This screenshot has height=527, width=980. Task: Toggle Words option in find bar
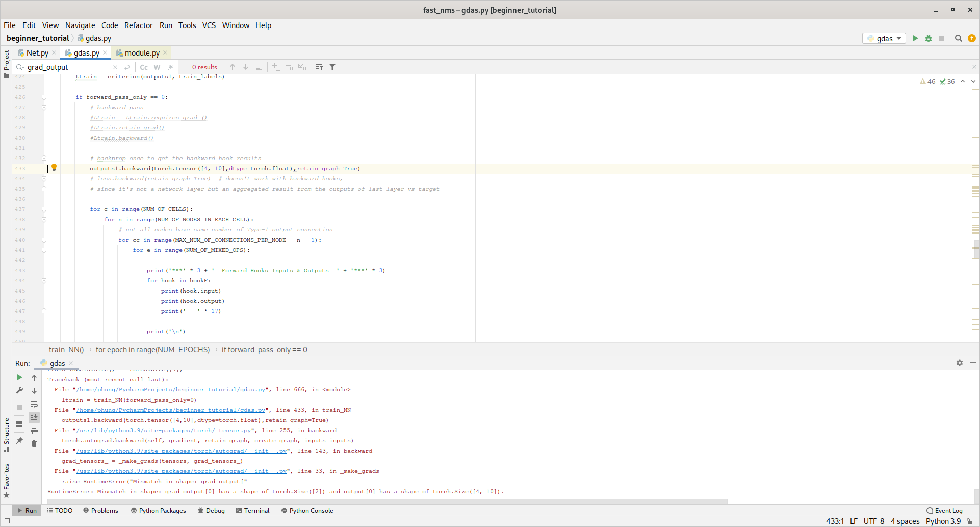coord(157,67)
